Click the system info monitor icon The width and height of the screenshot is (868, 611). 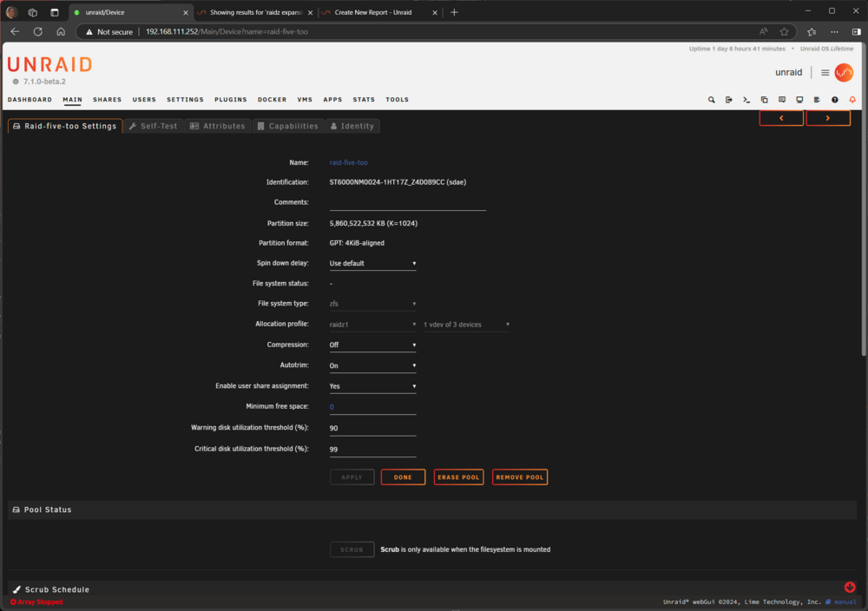coord(799,100)
